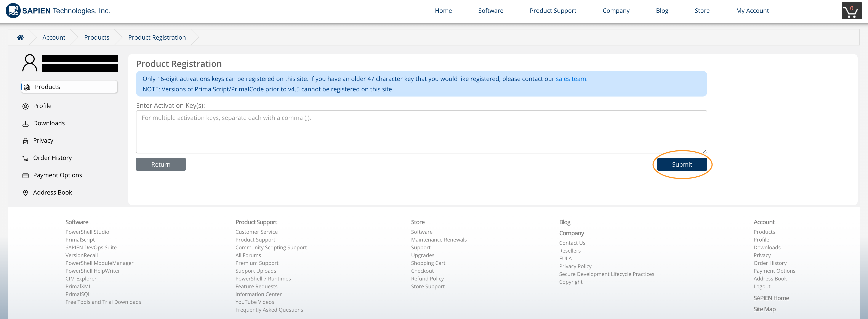Image resolution: width=868 pixels, height=319 pixels.
Task: Open Support Uploads footer link
Action: tap(256, 271)
